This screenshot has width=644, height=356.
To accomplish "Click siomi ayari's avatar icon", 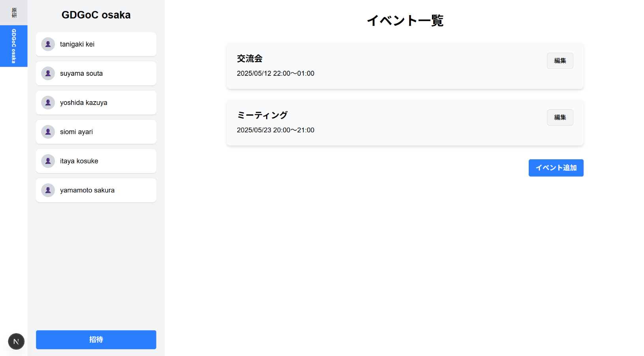I will pyautogui.click(x=48, y=132).
